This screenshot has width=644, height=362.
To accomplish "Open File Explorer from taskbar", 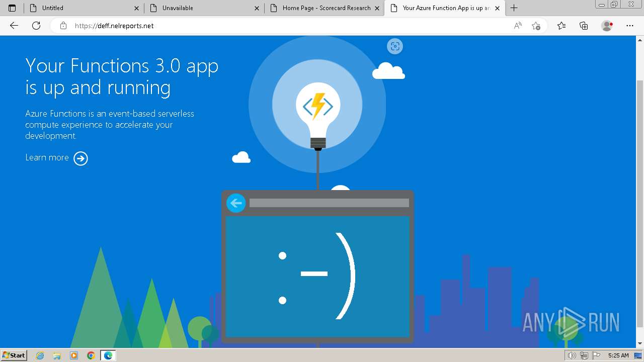I will tap(57, 355).
